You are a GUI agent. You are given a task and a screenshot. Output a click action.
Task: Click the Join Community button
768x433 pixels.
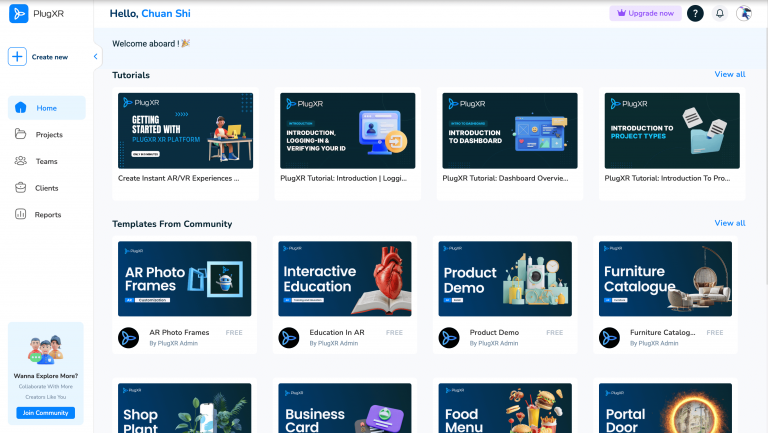click(46, 413)
